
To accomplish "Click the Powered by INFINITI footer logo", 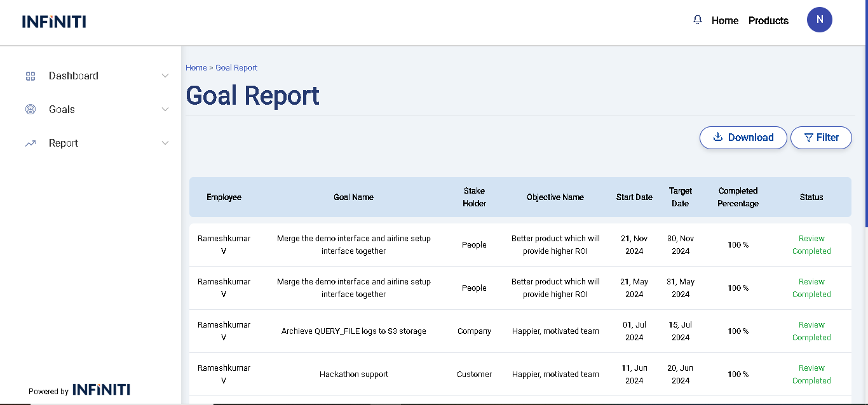I will click(x=101, y=390).
